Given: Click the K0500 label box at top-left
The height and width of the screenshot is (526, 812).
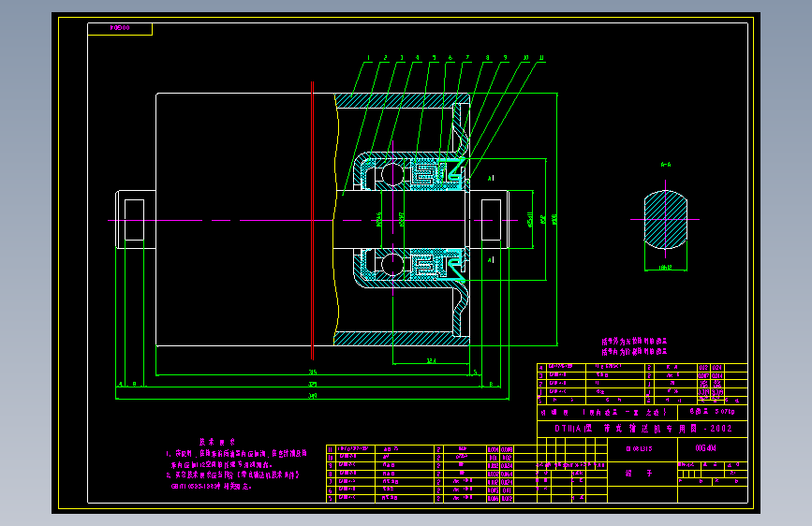Looking at the screenshot, I should click(x=120, y=28).
